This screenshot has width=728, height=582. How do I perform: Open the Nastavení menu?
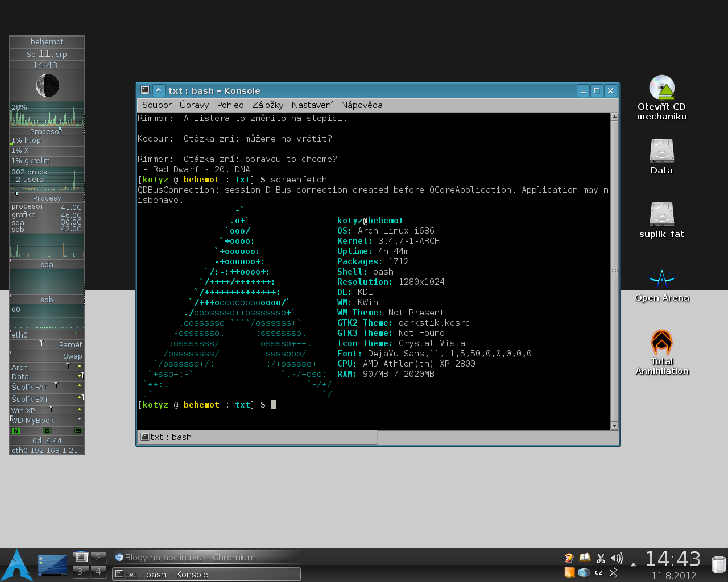pos(312,105)
